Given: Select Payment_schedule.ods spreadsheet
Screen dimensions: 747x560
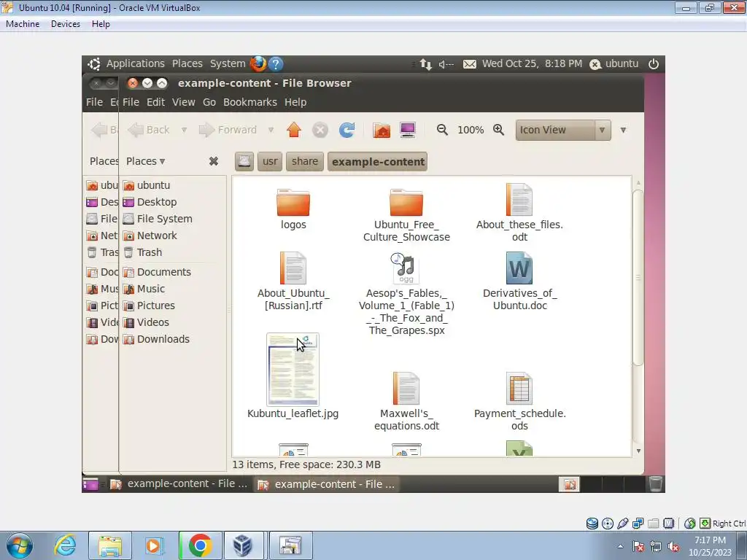Looking at the screenshot, I should [519, 402].
